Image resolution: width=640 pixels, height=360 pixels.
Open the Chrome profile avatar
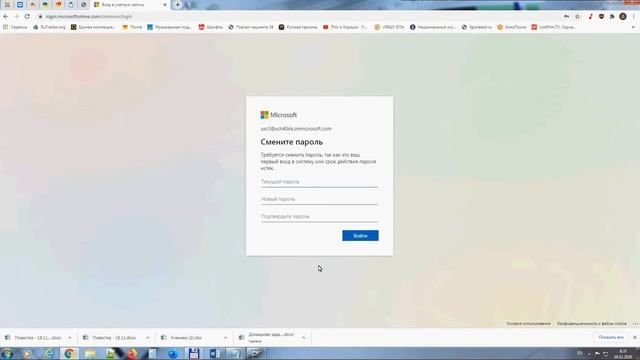click(x=623, y=16)
